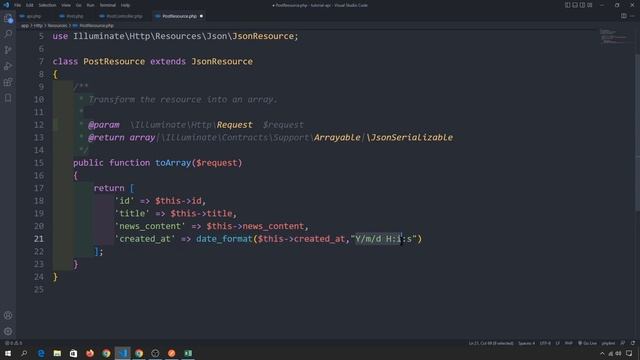Open the notifications bell in status bar

click(633, 343)
